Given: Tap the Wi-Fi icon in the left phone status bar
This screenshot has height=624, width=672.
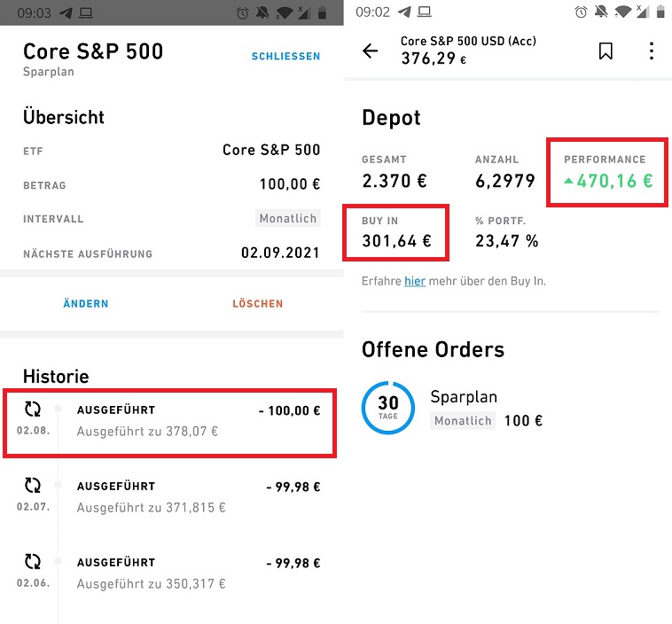Looking at the screenshot, I should tap(285, 12).
